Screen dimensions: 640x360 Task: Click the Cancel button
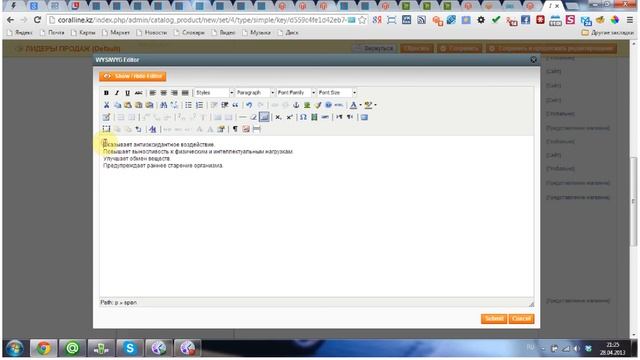coord(521,318)
